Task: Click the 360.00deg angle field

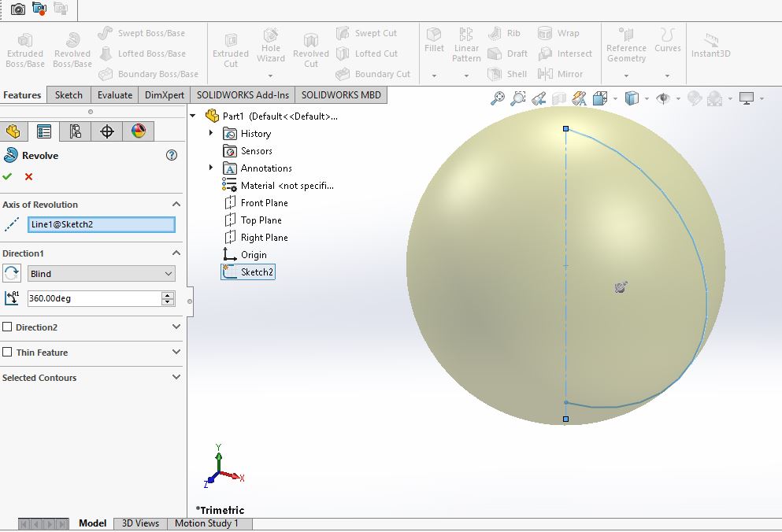Action: pos(95,298)
